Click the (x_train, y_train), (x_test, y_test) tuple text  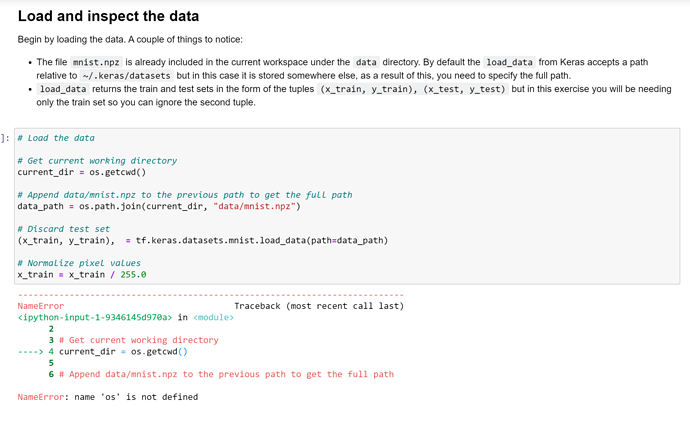click(x=412, y=89)
